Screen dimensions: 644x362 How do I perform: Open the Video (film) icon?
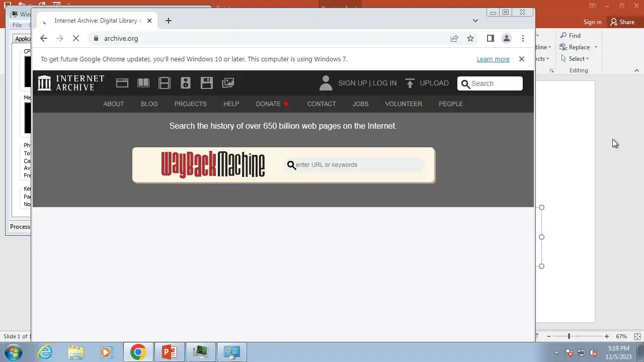pos(165,83)
